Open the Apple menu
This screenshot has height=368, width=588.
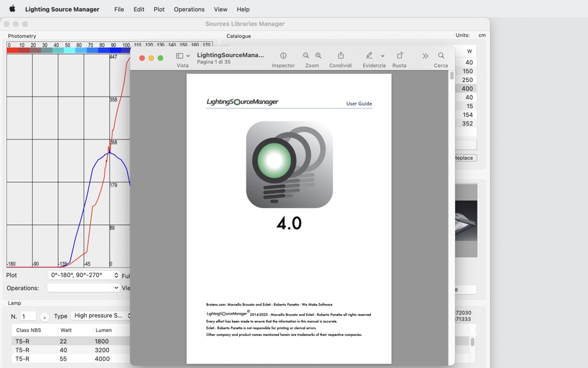tap(12, 9)
